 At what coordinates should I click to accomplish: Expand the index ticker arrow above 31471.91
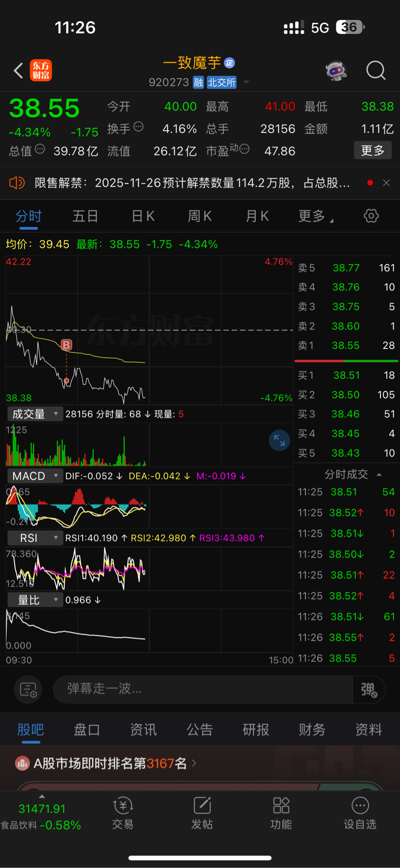[42, 796]
